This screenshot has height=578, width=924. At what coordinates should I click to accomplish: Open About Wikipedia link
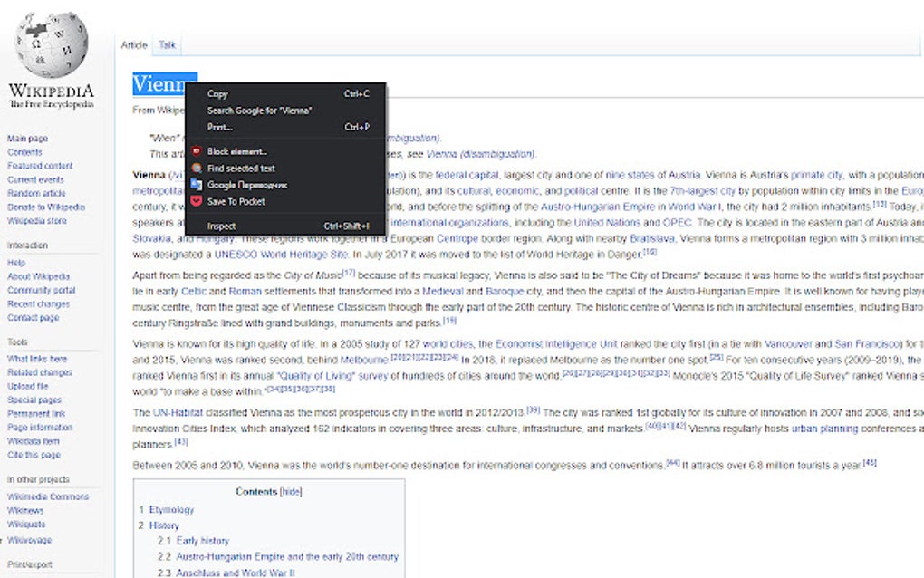coord(38,276)
